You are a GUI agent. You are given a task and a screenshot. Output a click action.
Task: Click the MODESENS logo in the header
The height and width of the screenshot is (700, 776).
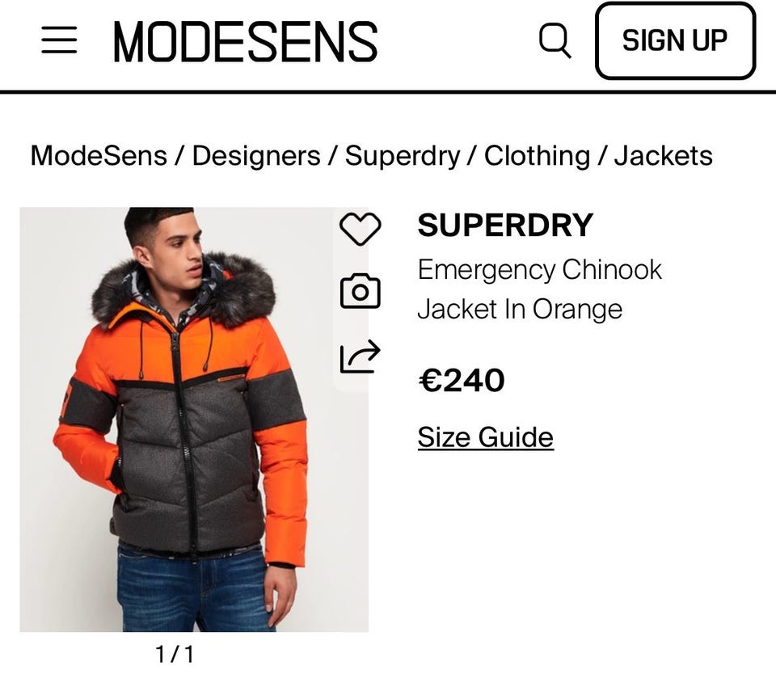click(245, 41)
